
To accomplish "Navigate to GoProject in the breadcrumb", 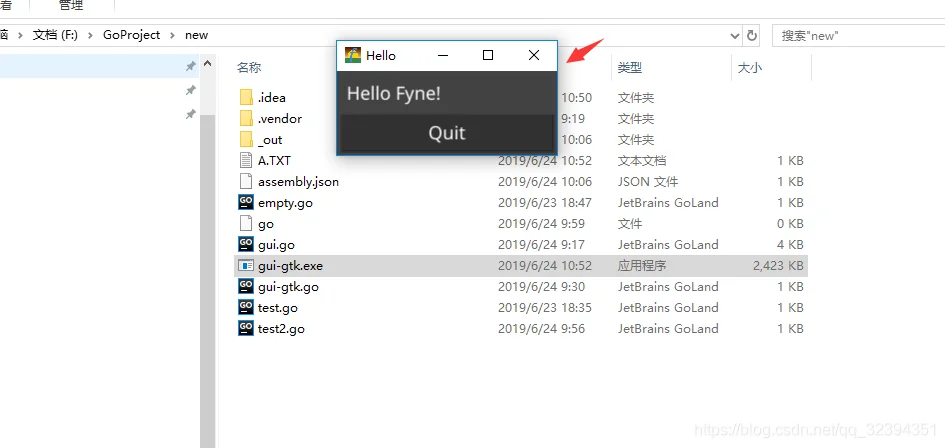I will point(131,35).
